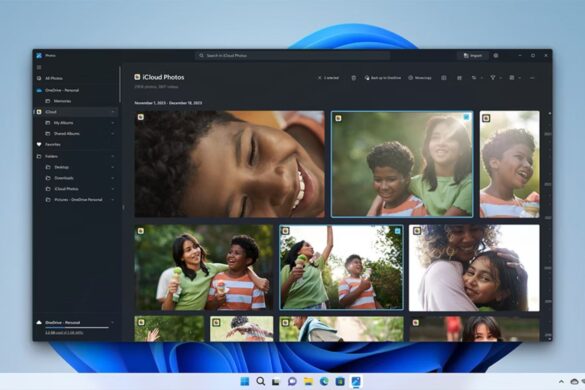
Task: Launch Microsoft Edge from taskbar
Action: click(x=324, y=381)
